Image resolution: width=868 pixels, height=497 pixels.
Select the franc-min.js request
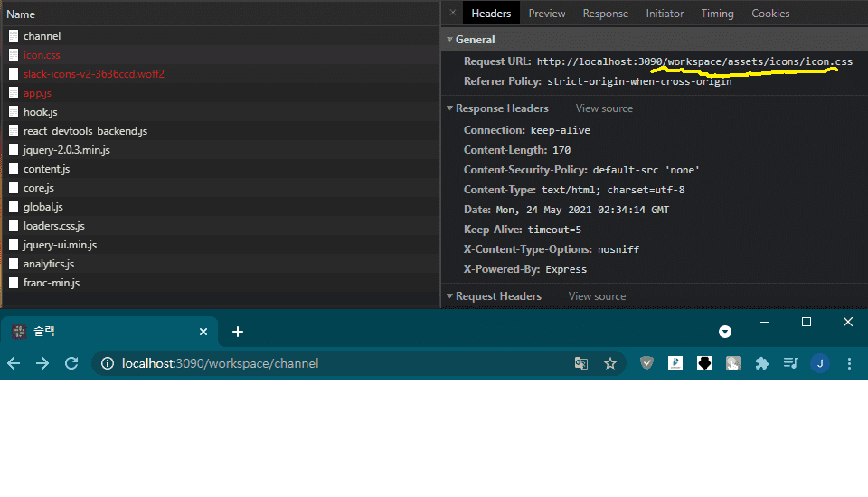[x=221, y=283]
